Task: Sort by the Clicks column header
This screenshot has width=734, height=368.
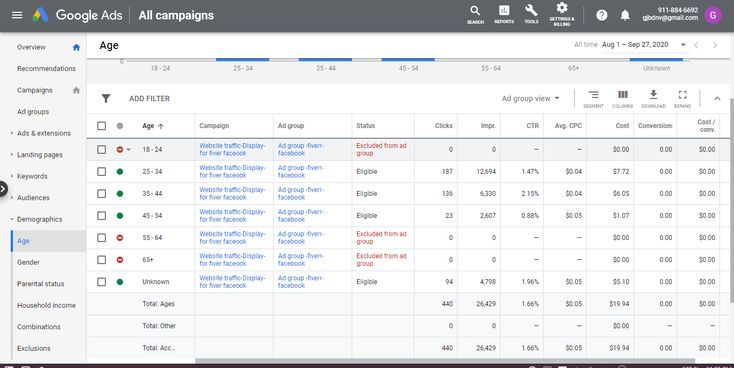Action: click(443, 125)
